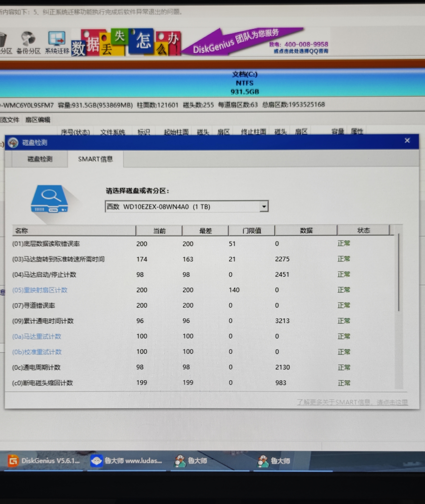Select the (09)累计通电时间计数 row
425x504 pixels.
(203, 321)
